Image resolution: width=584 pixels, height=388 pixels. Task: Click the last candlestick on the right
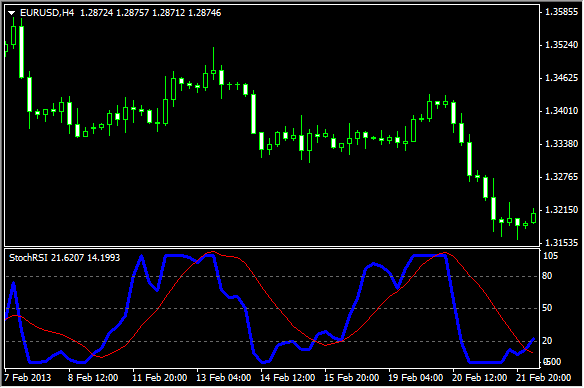pyautogui.click(x=533, y=218)
